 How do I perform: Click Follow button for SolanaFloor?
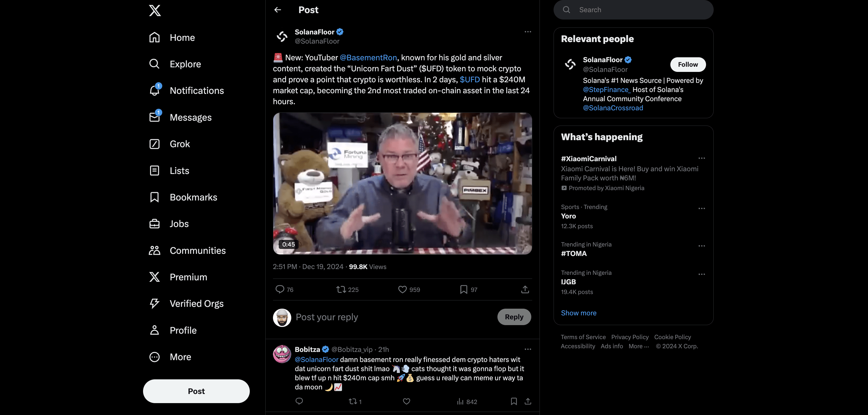coord(687,64)
